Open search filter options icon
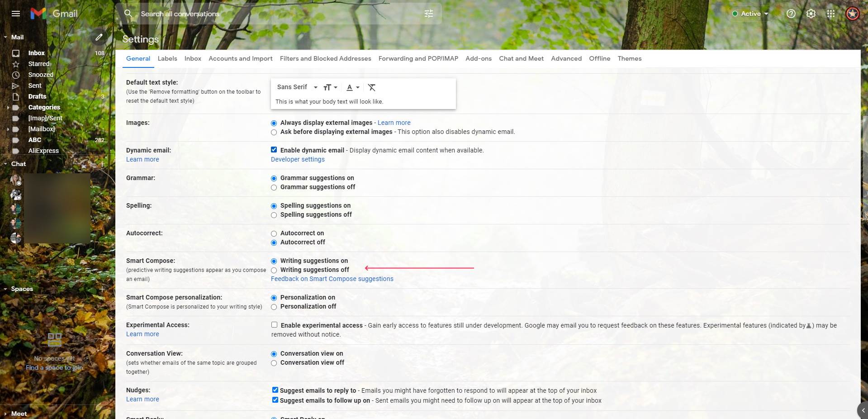The height and width of the screenshot is (419, 868). click(429, 14)
